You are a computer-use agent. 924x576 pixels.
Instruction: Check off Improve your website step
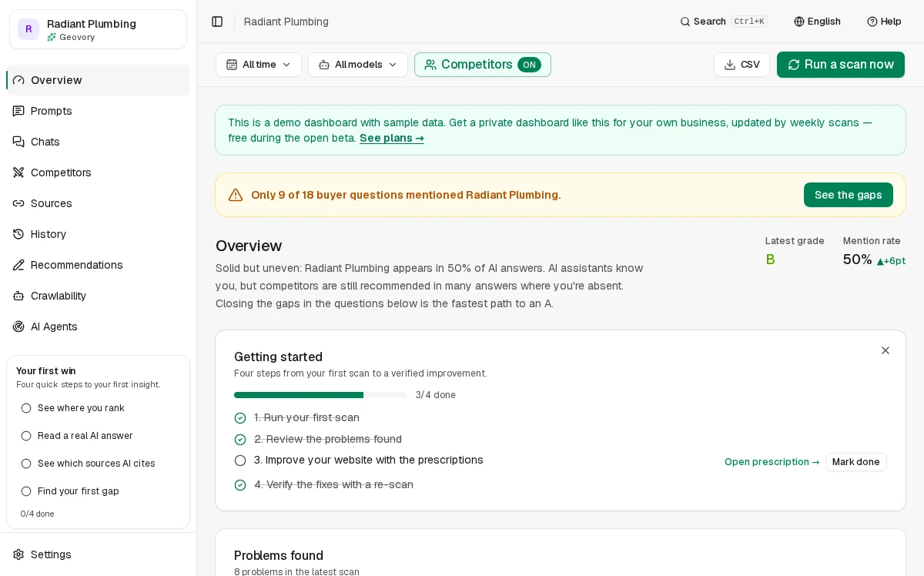[x=240, y=460]
